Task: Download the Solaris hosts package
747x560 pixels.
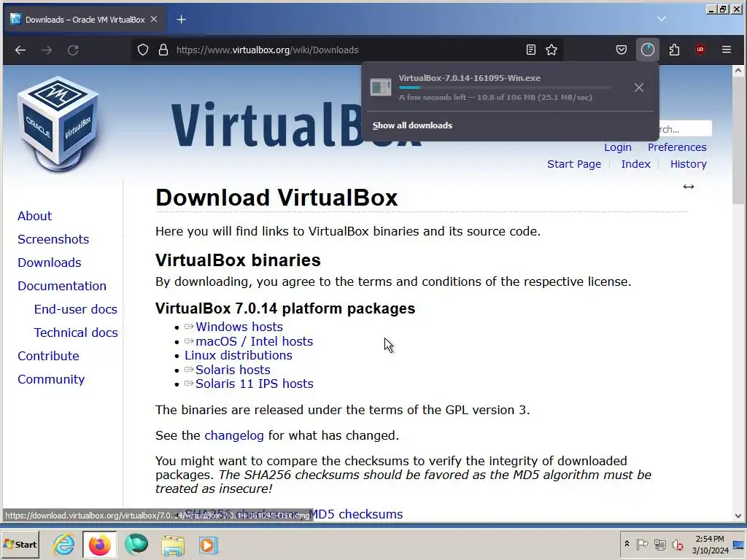Action: [233, 370]
